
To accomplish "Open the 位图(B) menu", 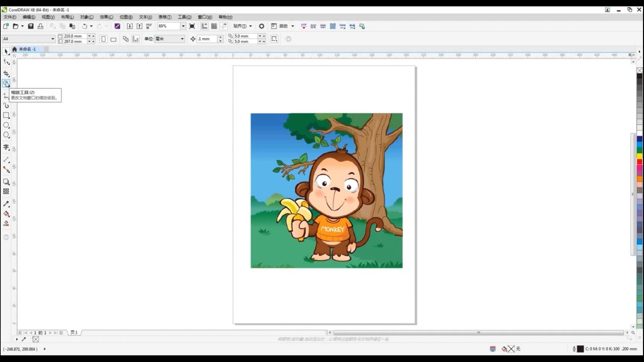I will (126, 17).
